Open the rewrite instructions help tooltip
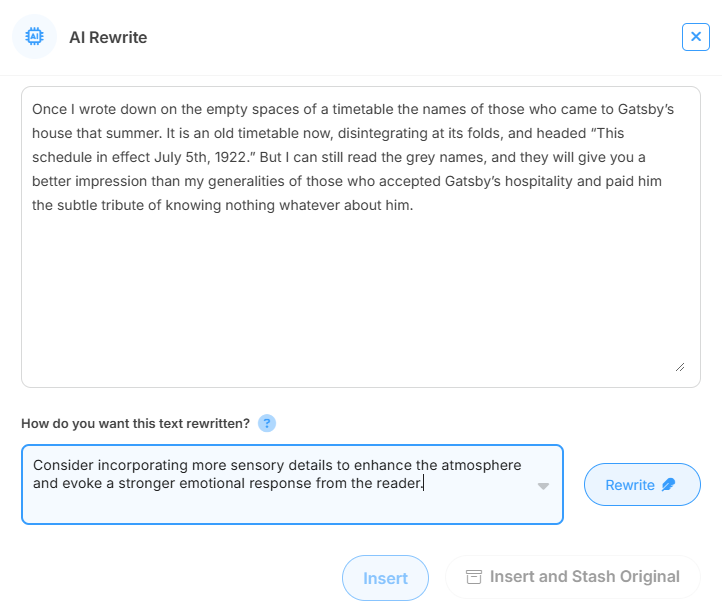 click(266, 423)
